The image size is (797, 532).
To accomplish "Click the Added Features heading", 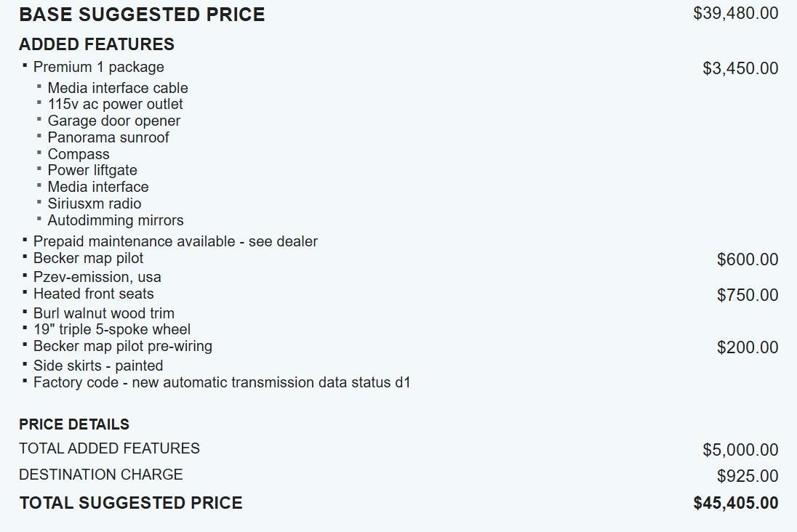I will 97,44.
